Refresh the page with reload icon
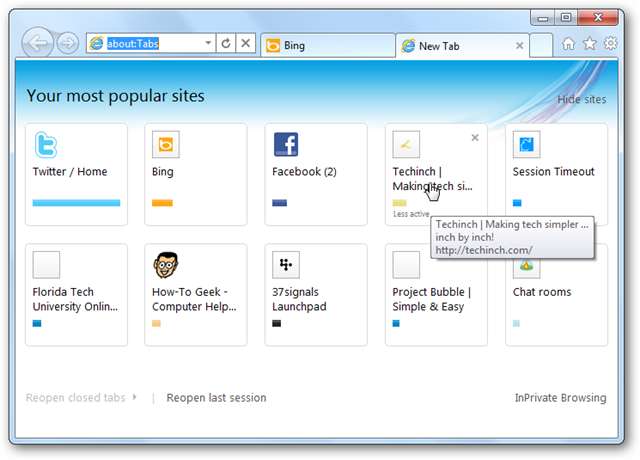640x460 pixels. tap(226, 44)
